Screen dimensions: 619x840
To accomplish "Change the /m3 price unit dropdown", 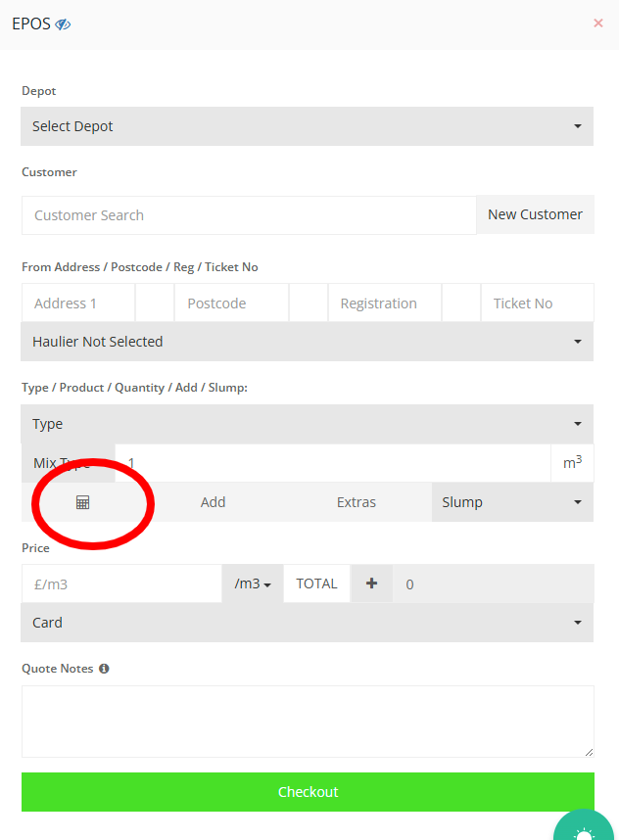I will (253, 583).
